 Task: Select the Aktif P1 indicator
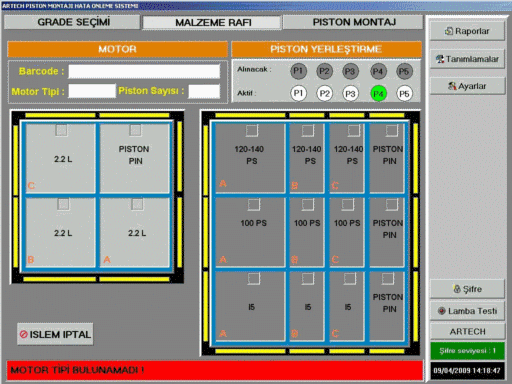point(298,93)
